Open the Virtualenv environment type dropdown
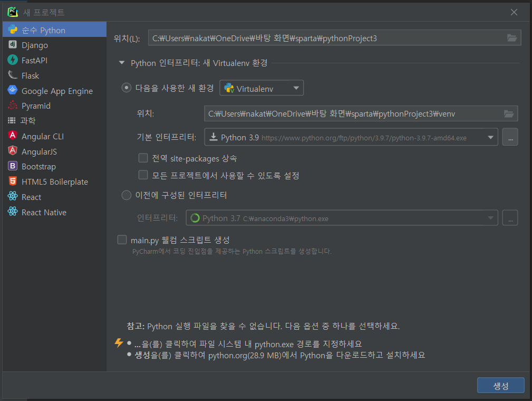The height and width of the screenshot is (401, 532). 262,88
